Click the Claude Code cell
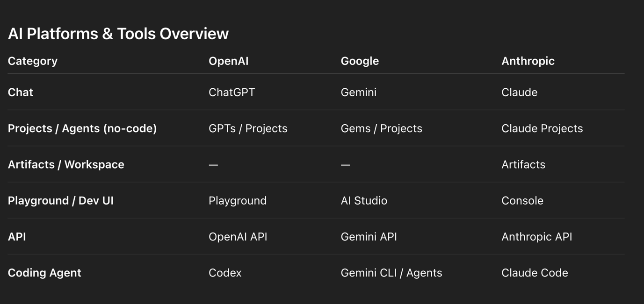Screen dimensions: 644x304 pos(535,273)
